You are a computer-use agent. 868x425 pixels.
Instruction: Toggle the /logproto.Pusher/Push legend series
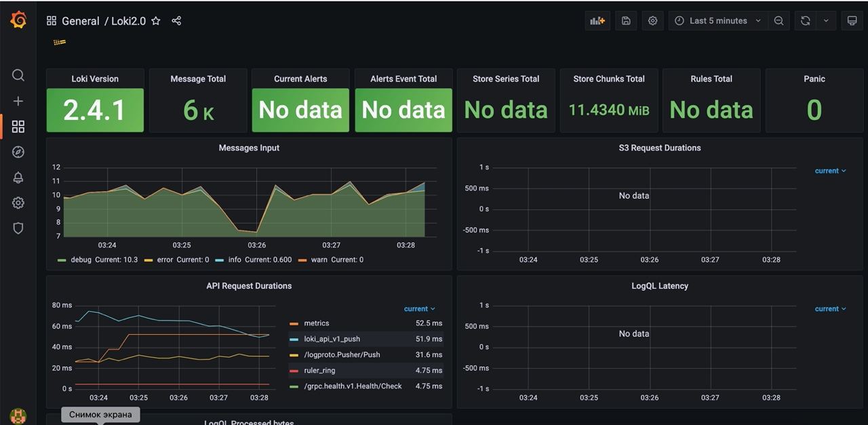point(342,355)
